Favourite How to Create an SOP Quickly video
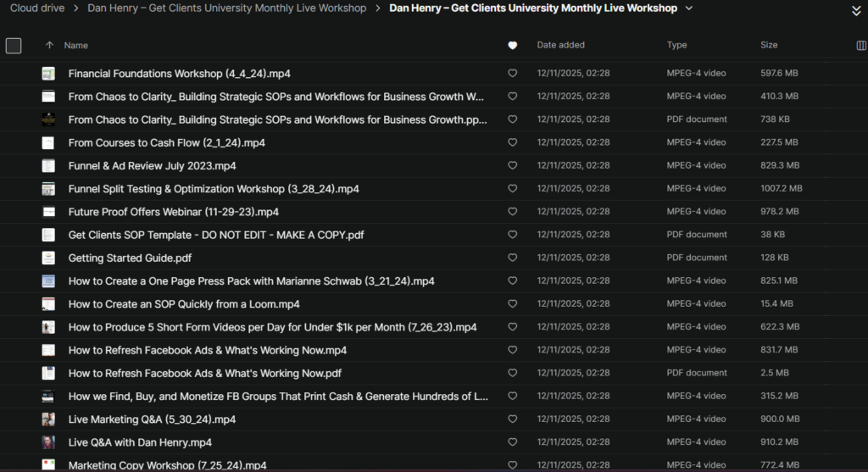This screenshot has height=472, width=868. [x=513, y=303]
